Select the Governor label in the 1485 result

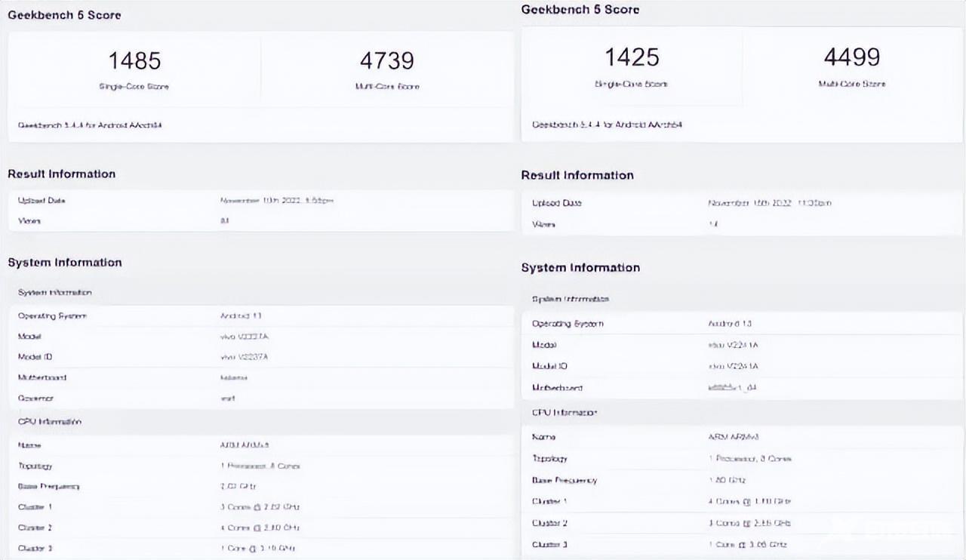[x=35, y=398]
